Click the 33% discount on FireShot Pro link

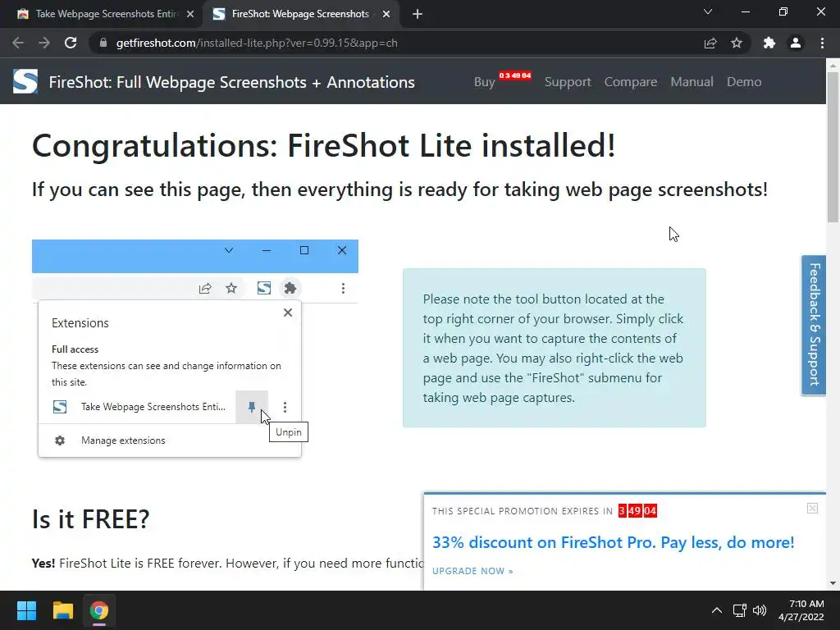(613, 542)
